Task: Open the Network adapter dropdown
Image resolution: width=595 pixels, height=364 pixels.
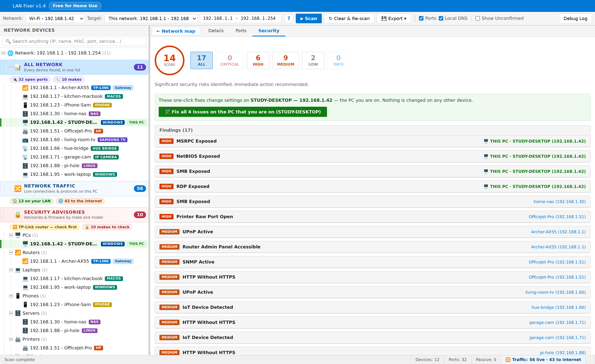Action: (55, 18)
